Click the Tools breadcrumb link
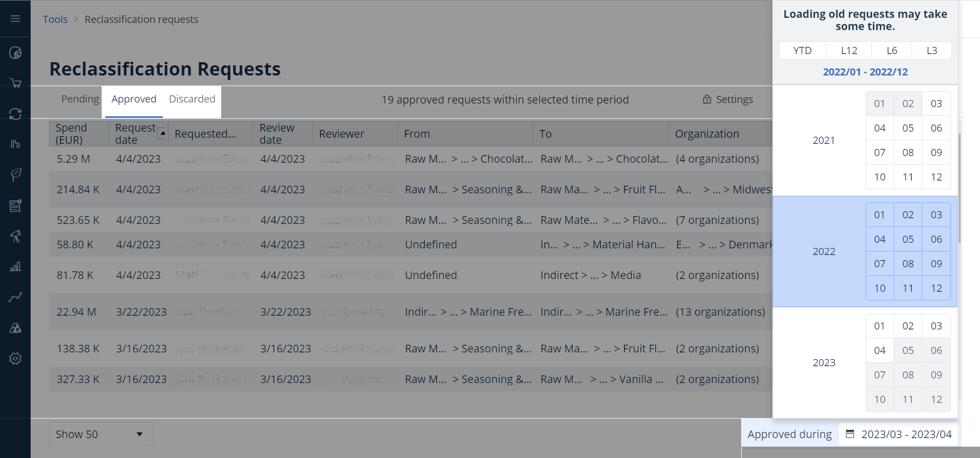 point(55,19)
